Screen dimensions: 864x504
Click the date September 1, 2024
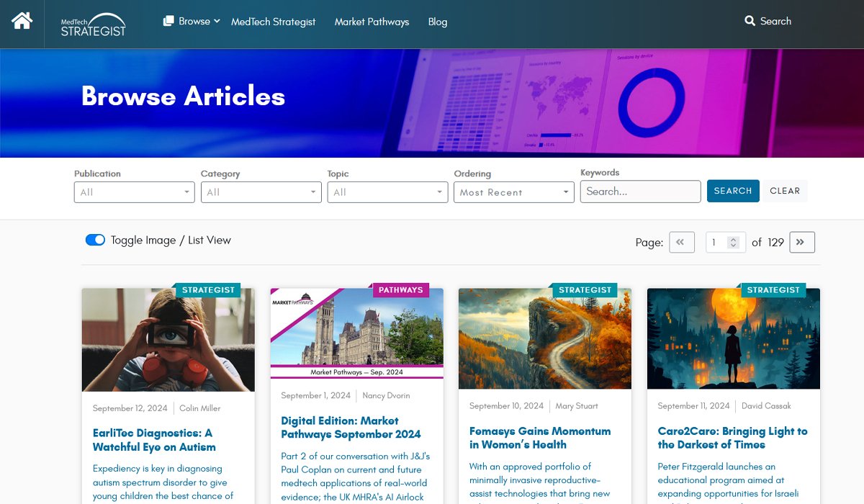tap(316, 395)
